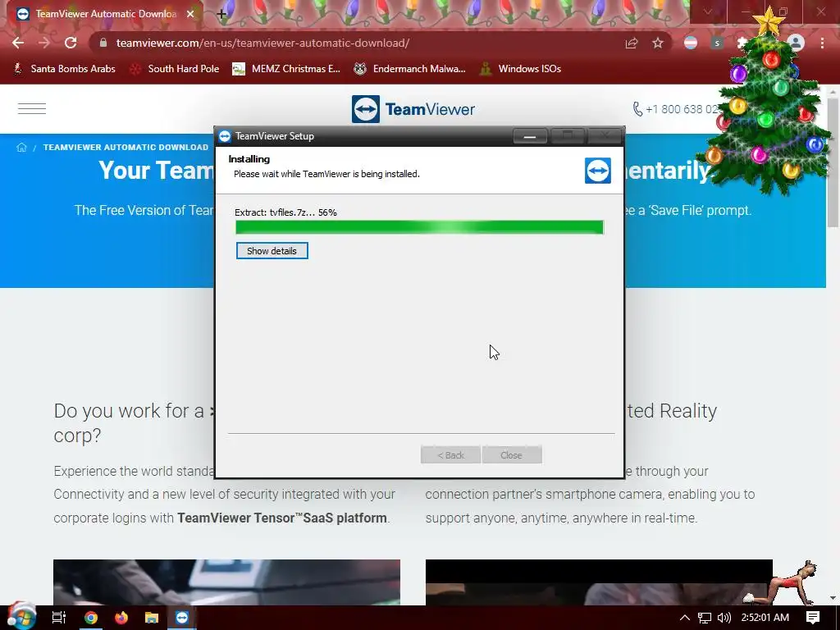Bookmark this page with star icon
The width and height of the screenshot is (840, 630).
658,43
